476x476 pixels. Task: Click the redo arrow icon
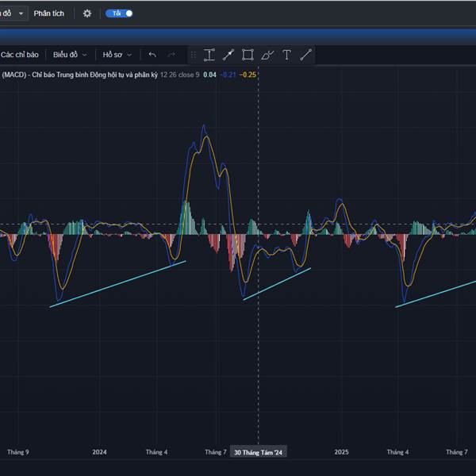point(171,55)
